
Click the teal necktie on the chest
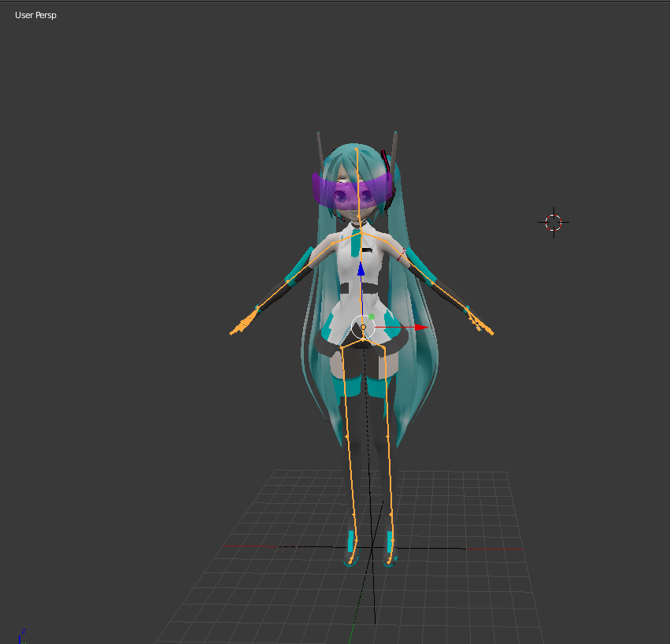(356, 243)
